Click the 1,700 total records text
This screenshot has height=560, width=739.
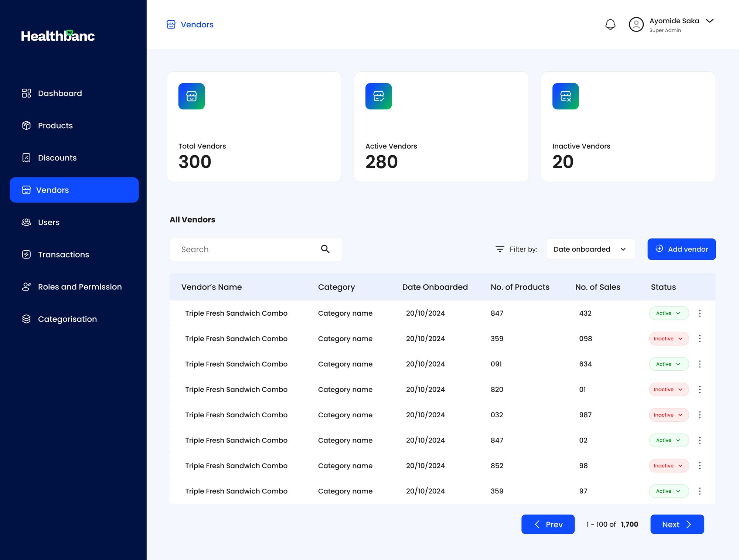point(629,524)
